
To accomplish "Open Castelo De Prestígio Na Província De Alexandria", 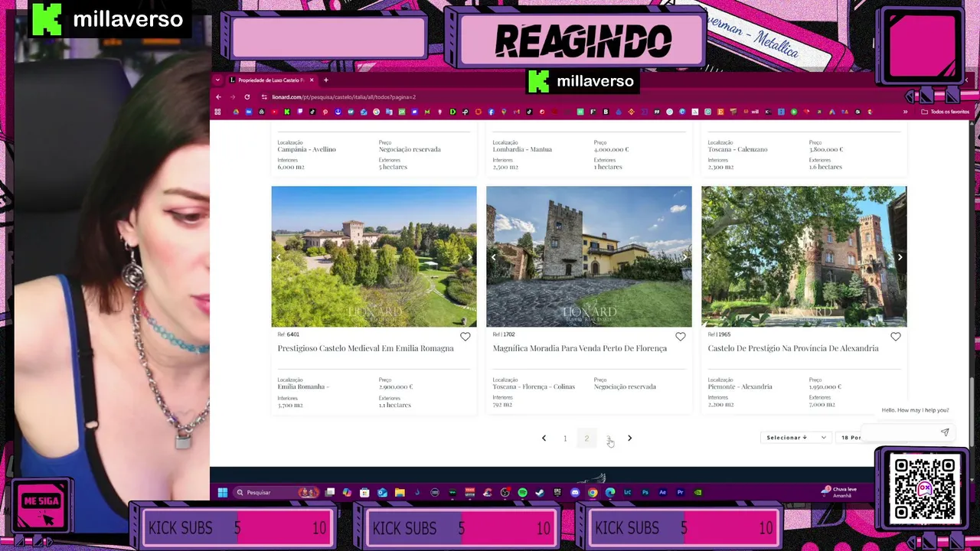I will [x=793, y=348].
